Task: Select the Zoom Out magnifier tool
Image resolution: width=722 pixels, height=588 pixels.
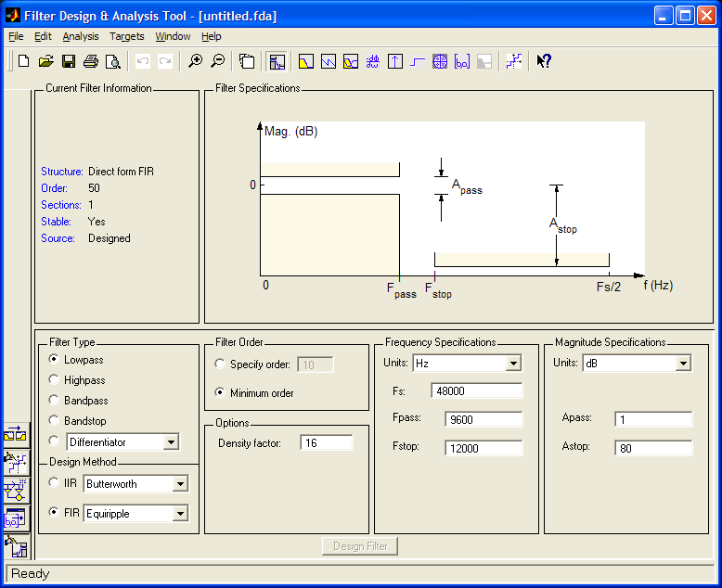Action: pos(217,61)
